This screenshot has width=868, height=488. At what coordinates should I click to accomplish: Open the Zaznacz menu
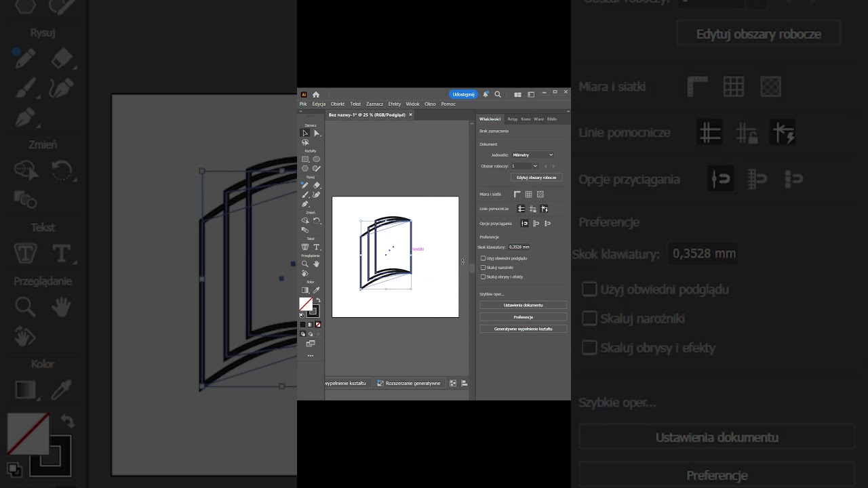pos(375,104)
